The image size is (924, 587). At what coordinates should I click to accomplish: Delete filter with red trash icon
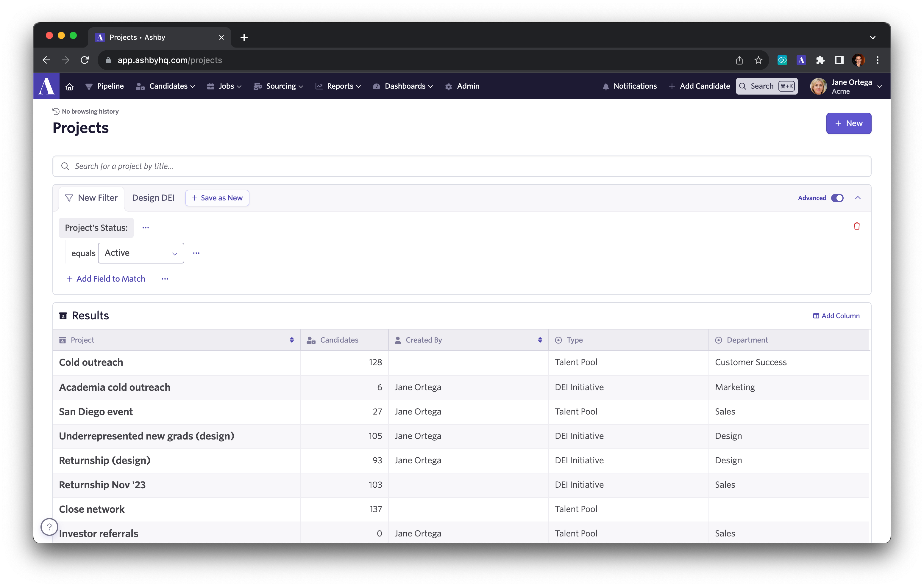click(856, 226)
